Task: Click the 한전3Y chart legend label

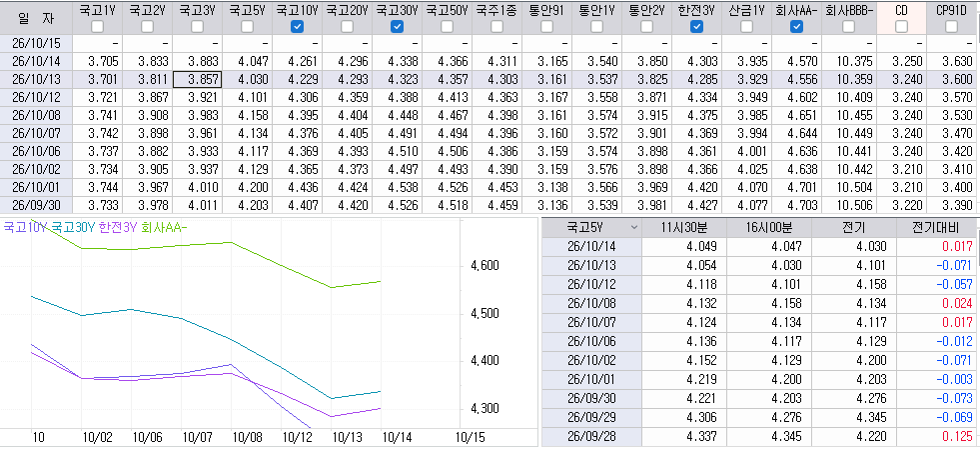Action: 118,228
